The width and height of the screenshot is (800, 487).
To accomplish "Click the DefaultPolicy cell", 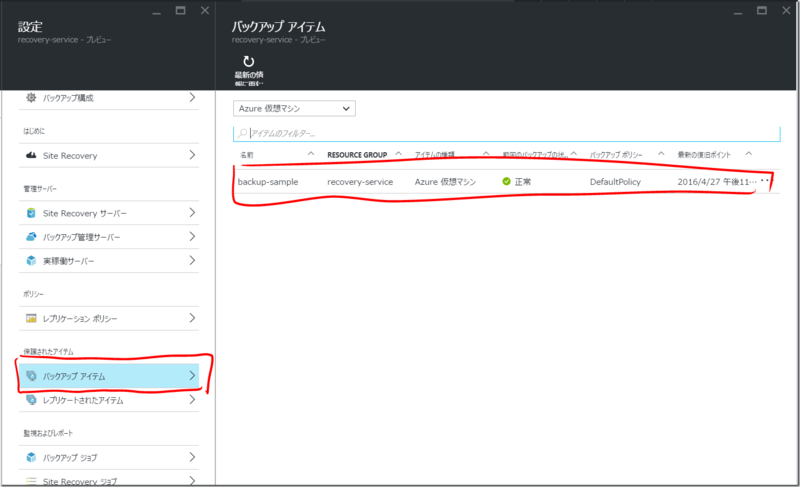I will 615,182.
